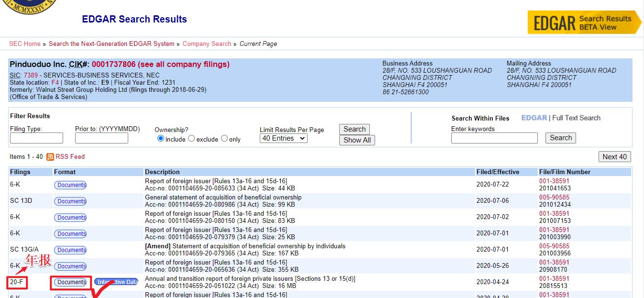
Task: Open Company Search breadcrumb link
Action: click(207, 44)
